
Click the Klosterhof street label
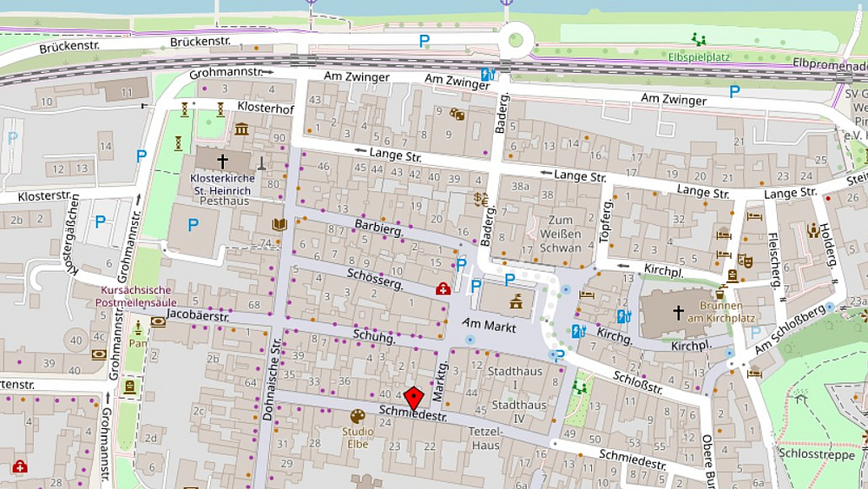(266, 107)
